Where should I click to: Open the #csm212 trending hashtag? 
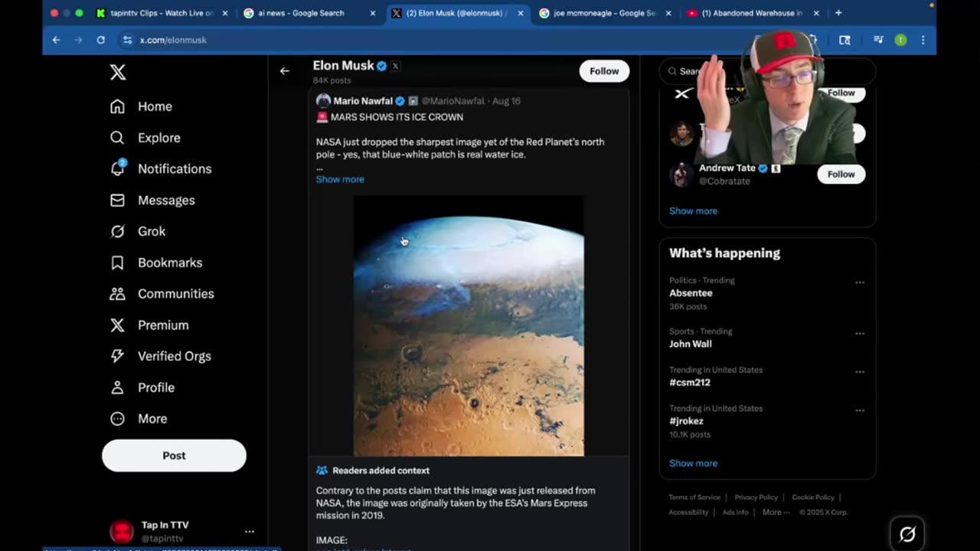(690, 383)
